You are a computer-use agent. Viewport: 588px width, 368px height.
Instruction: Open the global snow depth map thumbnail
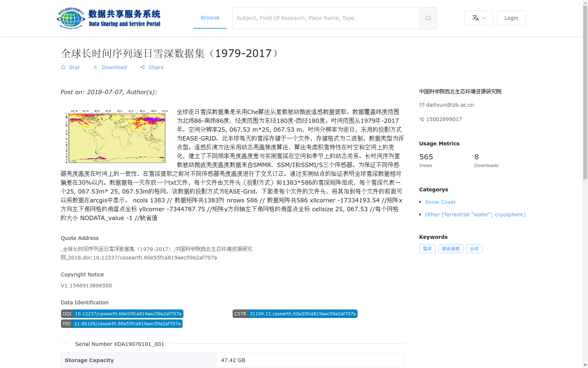(116, 136)
